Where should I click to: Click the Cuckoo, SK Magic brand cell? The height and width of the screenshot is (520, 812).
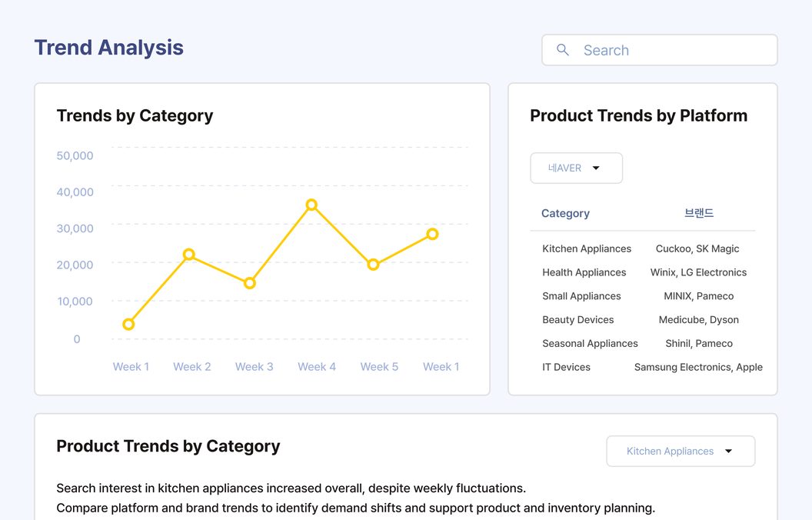pos(697,248)
